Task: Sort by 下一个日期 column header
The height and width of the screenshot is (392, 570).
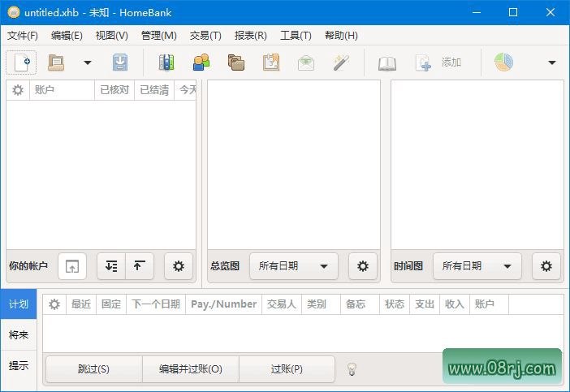Action: pyautogui.click(x=156, y=304)
